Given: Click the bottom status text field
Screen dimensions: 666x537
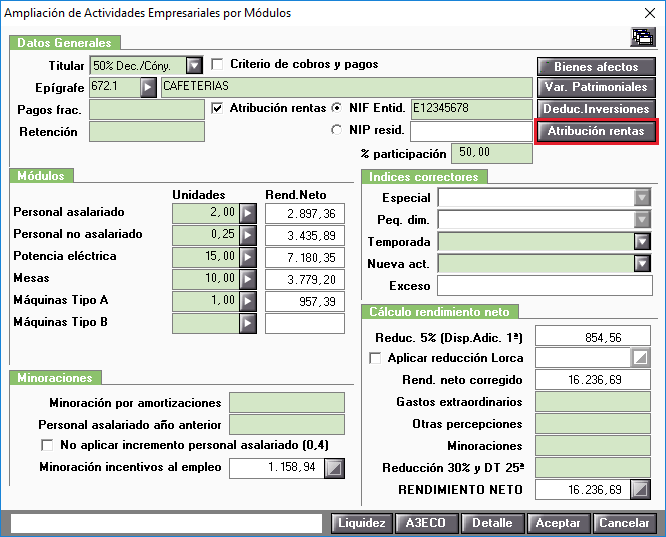Looking at the screenshot, I should point(166,523).
